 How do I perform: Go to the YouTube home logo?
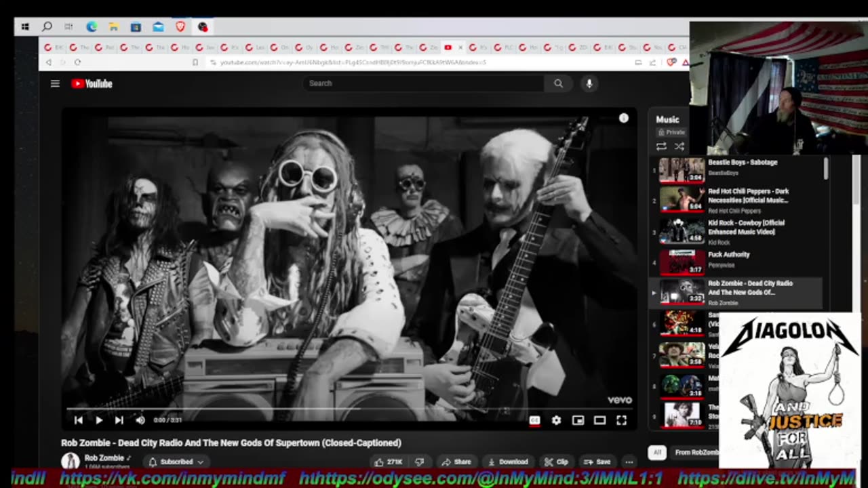click(92, 83)
